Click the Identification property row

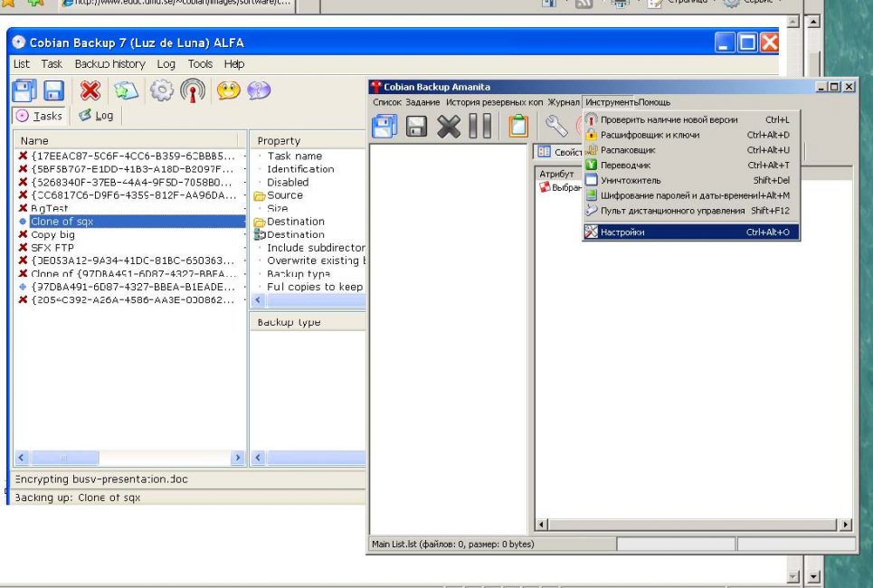[x=308, y=169]
